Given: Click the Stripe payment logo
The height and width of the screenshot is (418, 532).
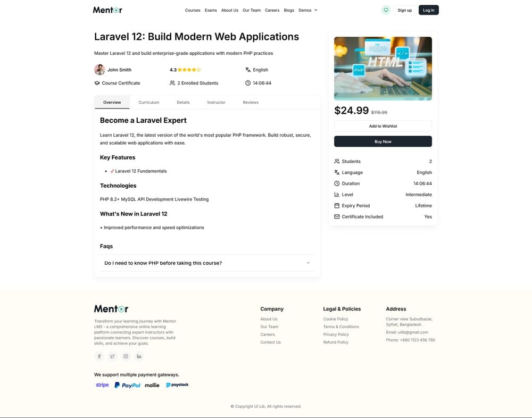Looking at the screenshot, I should [102, 385].
